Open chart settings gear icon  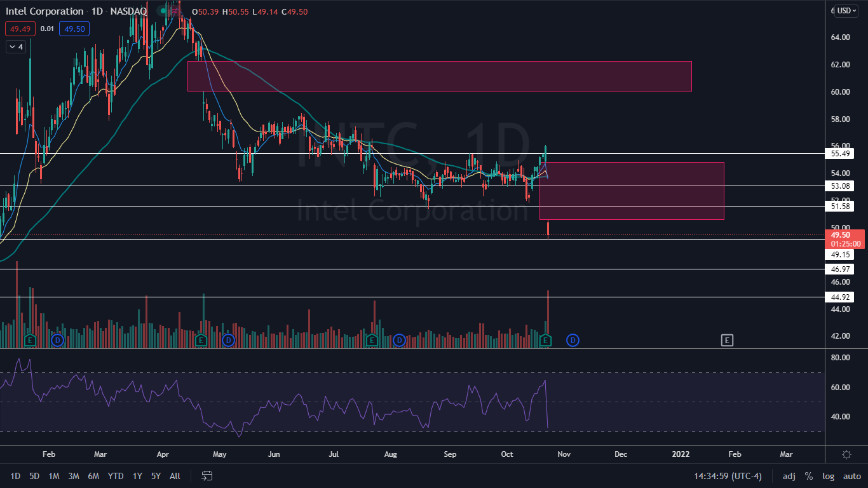click(846, 454)
